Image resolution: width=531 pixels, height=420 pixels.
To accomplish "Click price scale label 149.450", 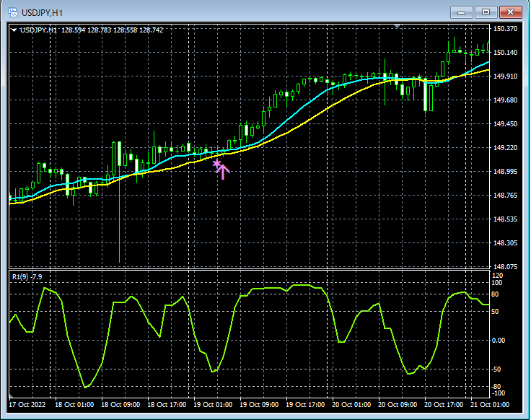I will (505, 124).
